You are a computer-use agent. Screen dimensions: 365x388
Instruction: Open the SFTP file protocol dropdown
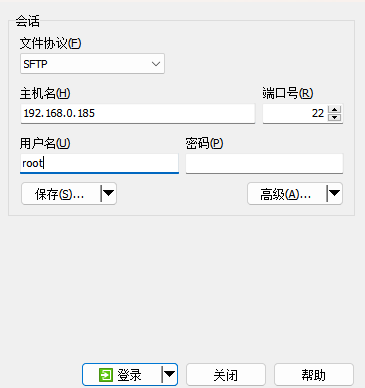(x=92, y=64)
